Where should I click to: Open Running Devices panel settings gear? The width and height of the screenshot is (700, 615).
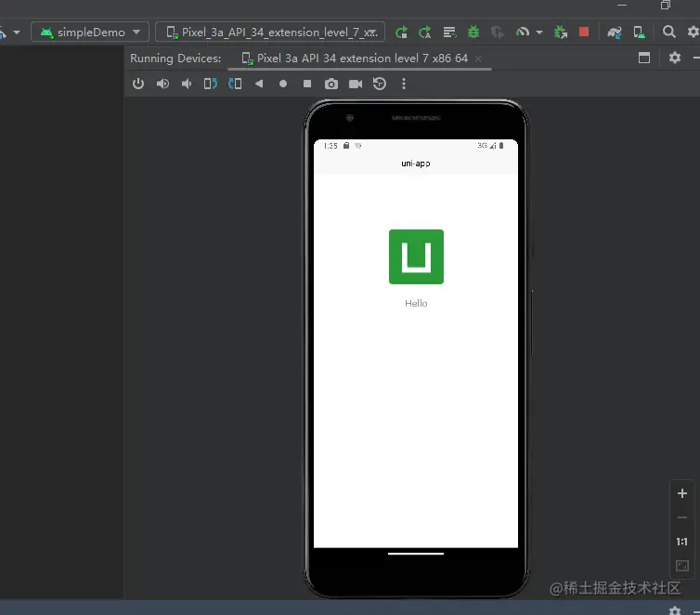click(x=675, y=58)
